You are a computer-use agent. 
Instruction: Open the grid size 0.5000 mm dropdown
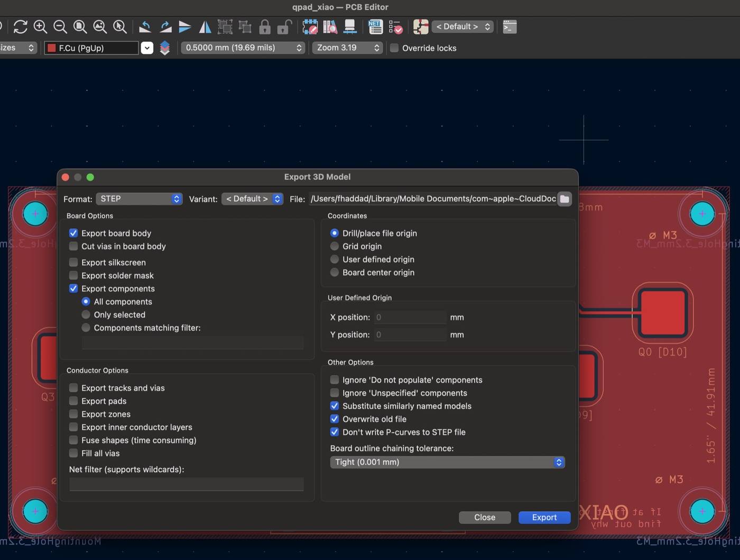[243, 48]
